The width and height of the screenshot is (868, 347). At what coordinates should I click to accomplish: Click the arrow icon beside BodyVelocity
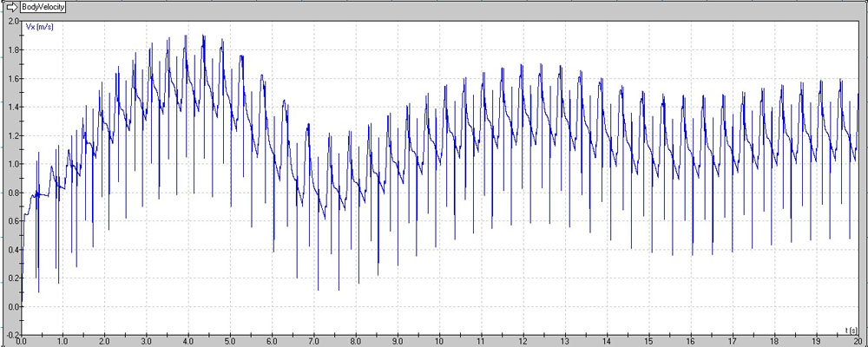[x=10, y=8]
